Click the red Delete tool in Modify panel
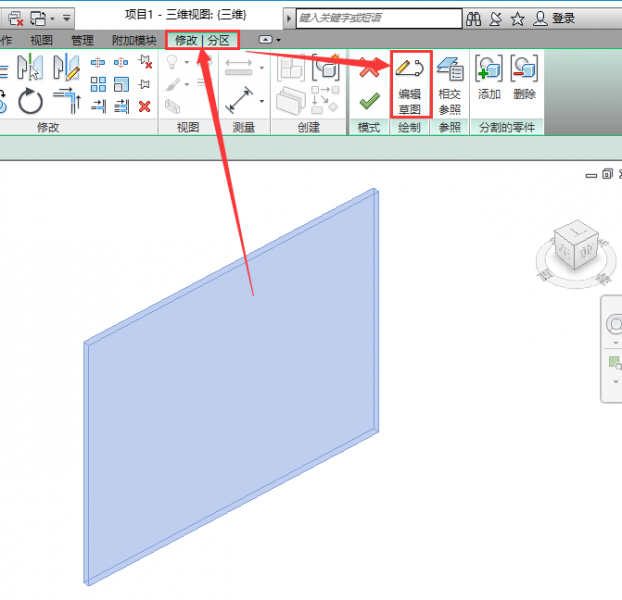Screen dimensions: 622x600 (145, 106)
